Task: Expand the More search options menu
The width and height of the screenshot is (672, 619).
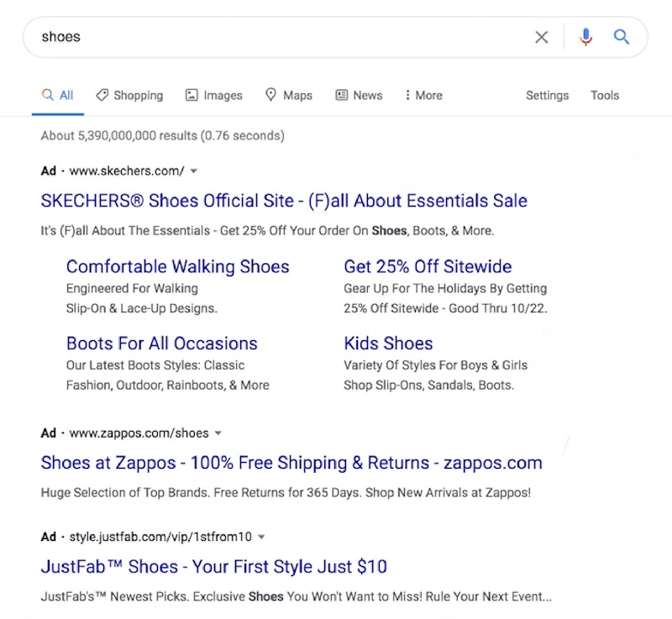Action: (x=423, y=95)
